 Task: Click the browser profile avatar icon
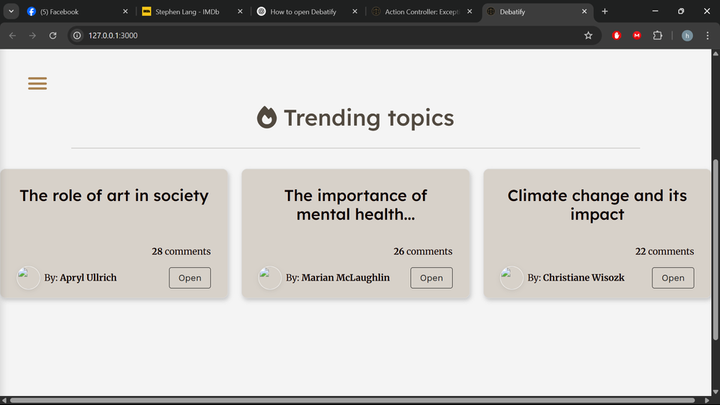click(x=687, y=35)
